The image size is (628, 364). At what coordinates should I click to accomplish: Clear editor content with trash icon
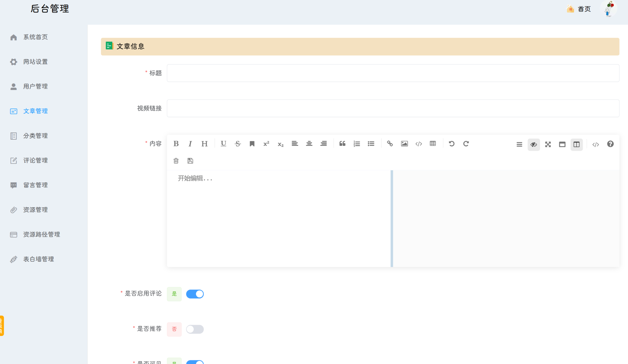point(176,161)
